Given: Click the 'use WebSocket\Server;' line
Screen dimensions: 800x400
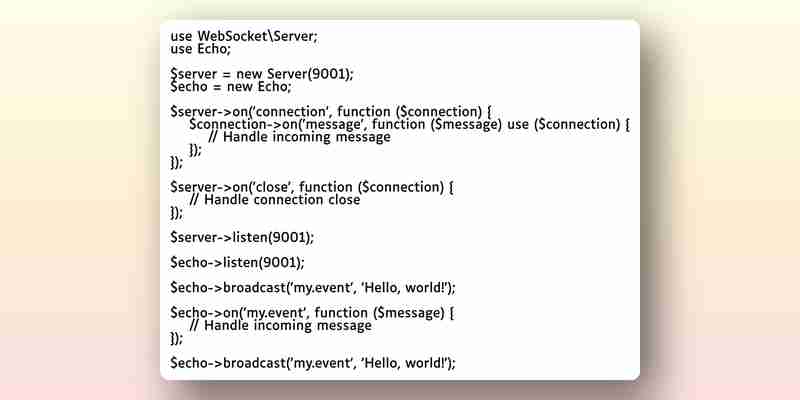Looking at the screenshot, I should pos(244,37).
